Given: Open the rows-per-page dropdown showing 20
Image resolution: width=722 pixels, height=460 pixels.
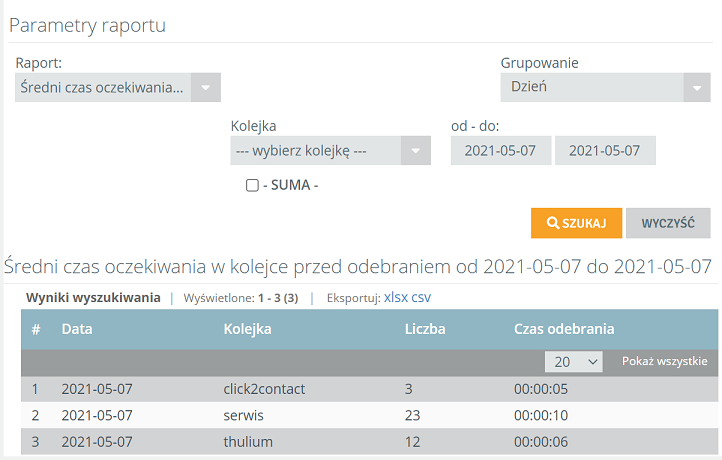Looking at the screenshot, I should pos(574,362).
